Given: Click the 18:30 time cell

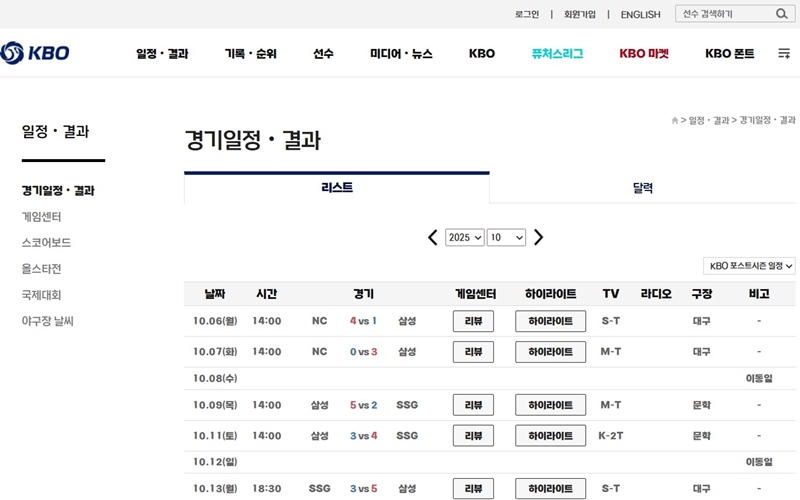Looking at the screenshot, I should coord(266,488).
